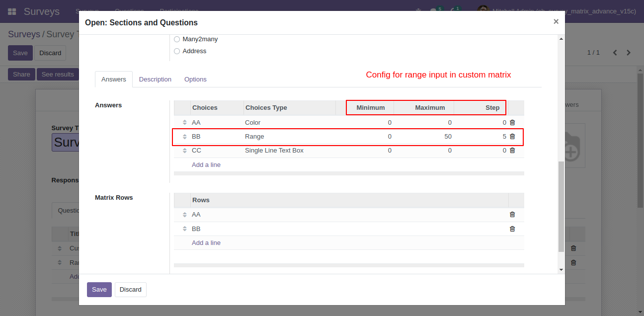Click drag handle of AA matrix row

(184, 215)
